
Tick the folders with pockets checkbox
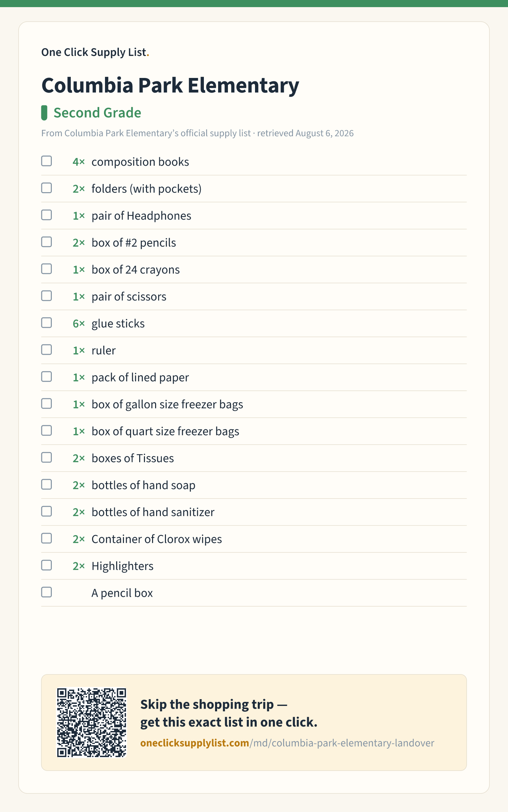click(x=46, y=188)
